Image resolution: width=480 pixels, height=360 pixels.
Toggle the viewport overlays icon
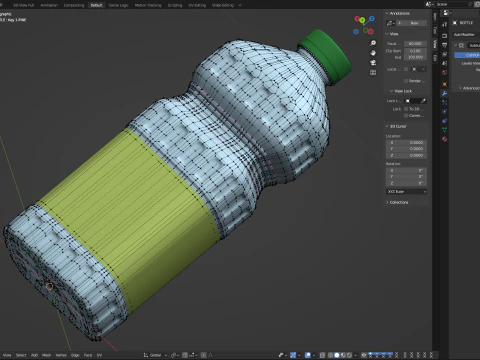click(x=308, y=355)
